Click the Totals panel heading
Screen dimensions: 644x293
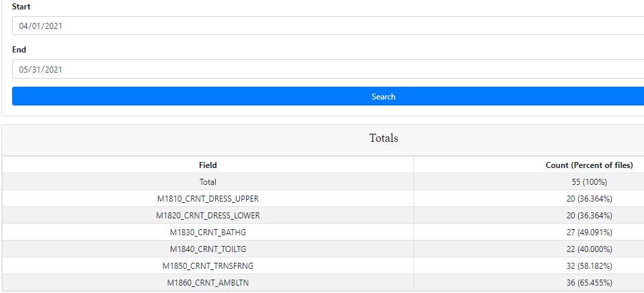[383, 138]
